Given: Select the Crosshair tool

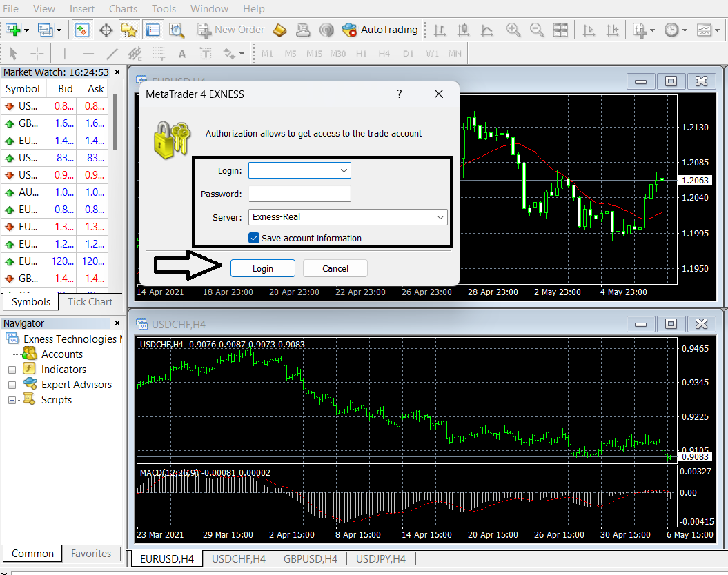Looking at the screenshot, I should pyautogui.click(x=37, y=53).
